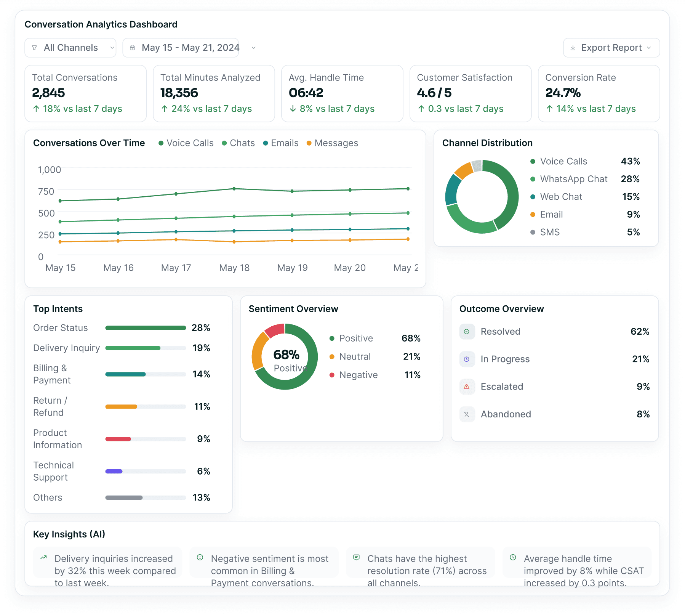This screenshot has height=616, width=685.
Task: Click the up arrow in Total Conversations card
Action: coord(36,109)
